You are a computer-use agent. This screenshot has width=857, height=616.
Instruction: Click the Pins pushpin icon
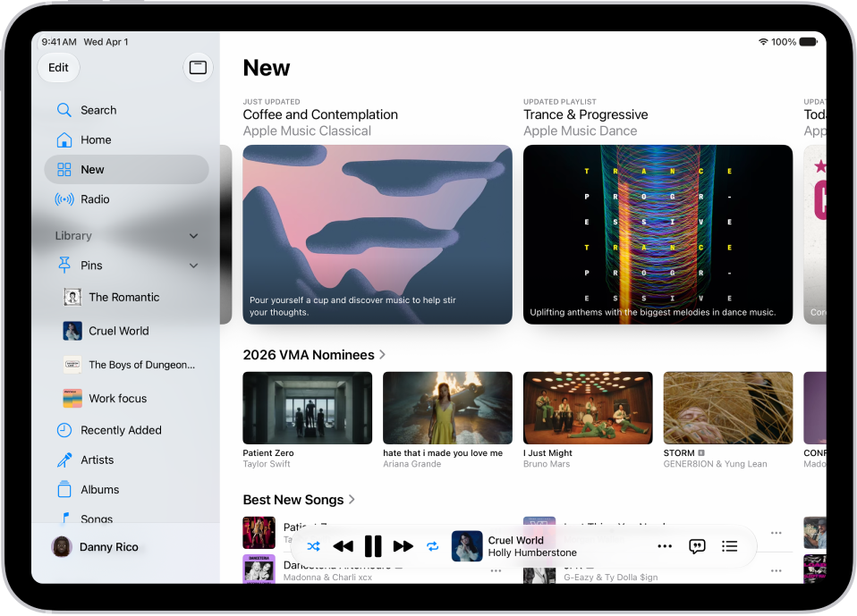tap(64, 266)
